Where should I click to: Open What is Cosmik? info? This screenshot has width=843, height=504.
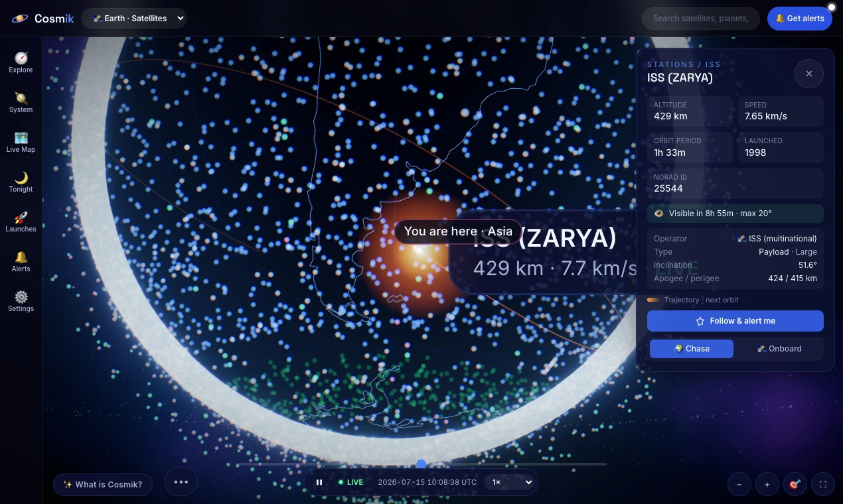[x=103, y=485]
